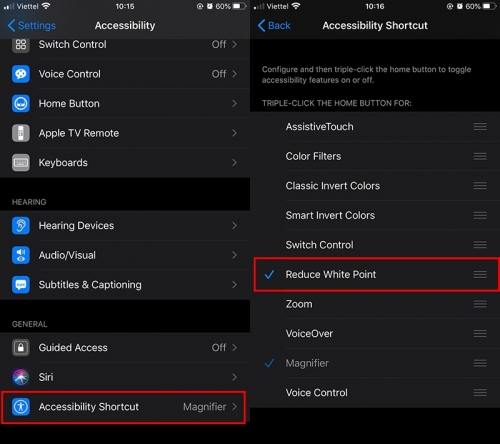500x444 pixels.
Task: Select the Hearing Devices ear icon
Action: (21, 226)
